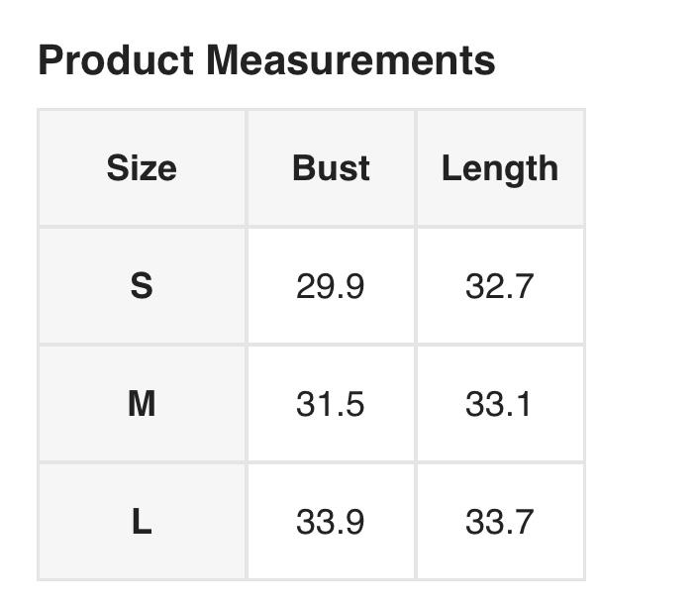Select the length measurement for size Medium
Screen dimensions: 700x602
[499, 404]
